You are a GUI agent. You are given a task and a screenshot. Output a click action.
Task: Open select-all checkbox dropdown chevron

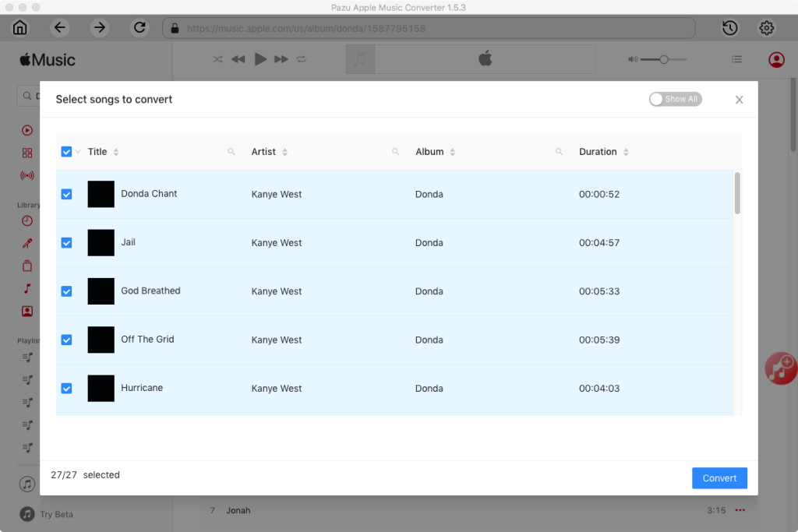click(78, 152)
